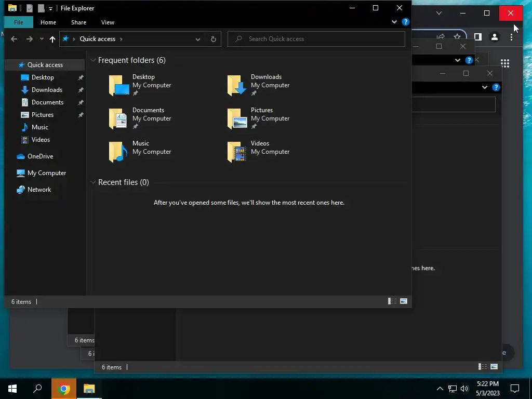The width and height of the screenshot is (532, 399).
Task: Customize Quick Access Toolbar dropdown
Action: click(x=50, y=8)
